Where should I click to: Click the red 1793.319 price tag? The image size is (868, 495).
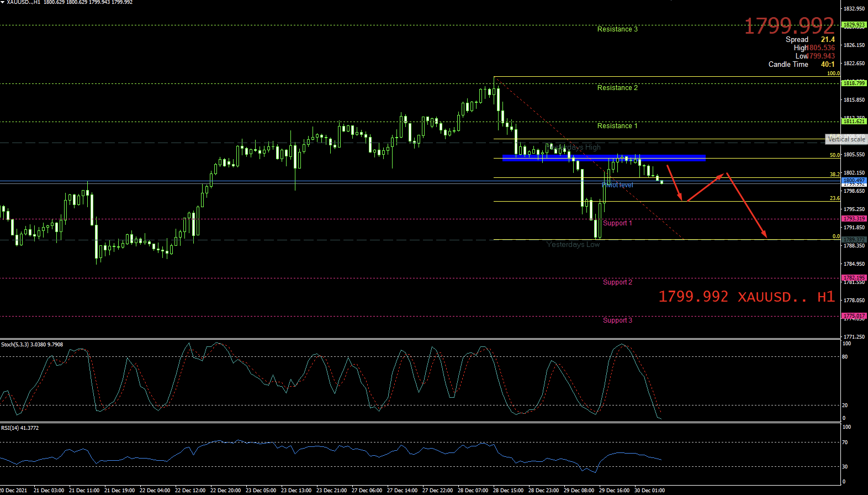[x=854, y=219]
